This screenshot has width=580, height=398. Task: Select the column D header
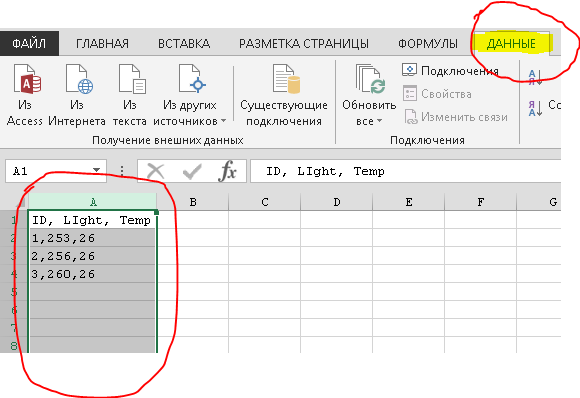pyautogui.click(x=336, y=202)
